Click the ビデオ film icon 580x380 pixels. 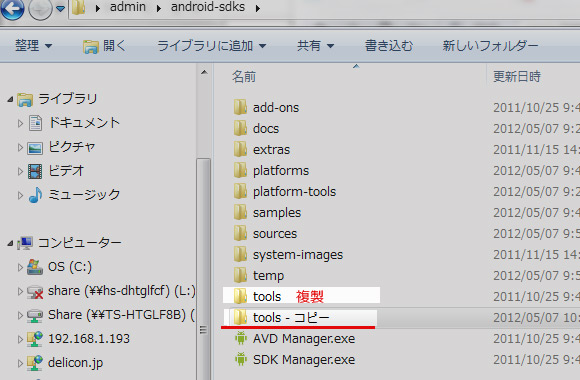tap(35, 172)
